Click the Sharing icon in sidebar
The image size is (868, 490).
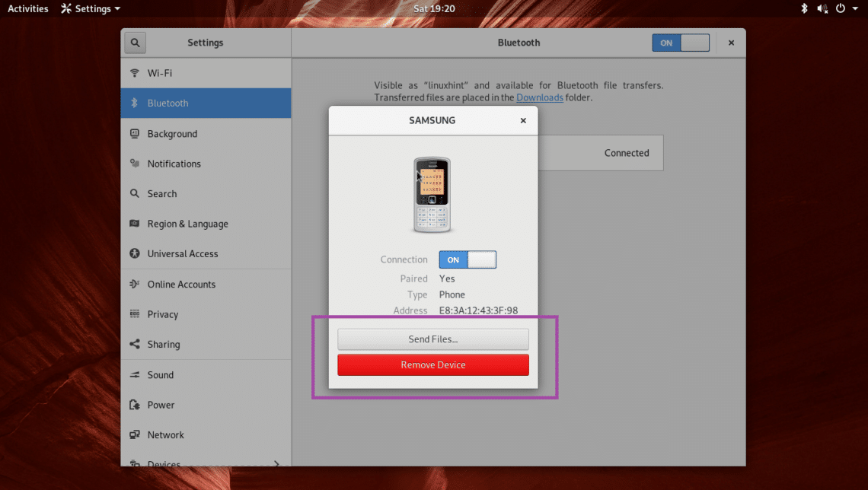pos(135,344)
